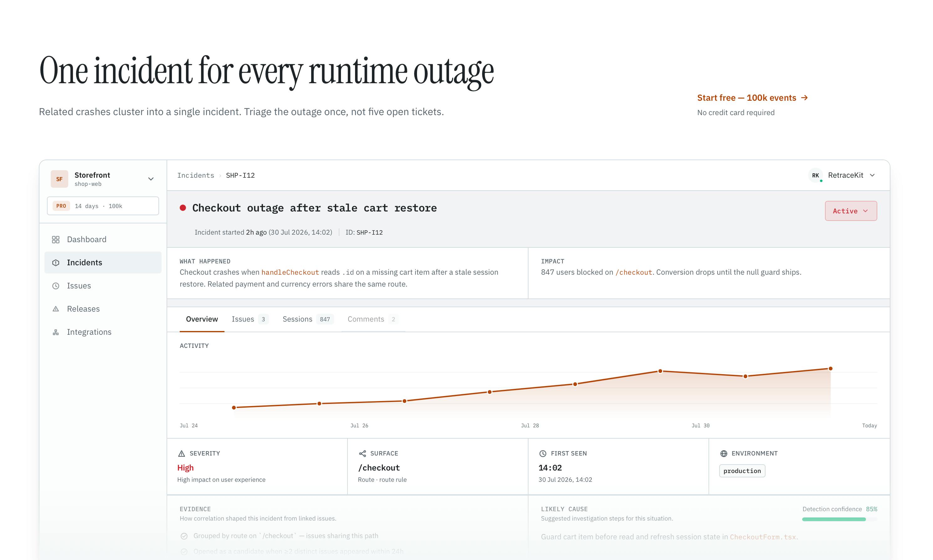Click the '85%' confidence value
The image size is (933, 560).
point(871,509)
